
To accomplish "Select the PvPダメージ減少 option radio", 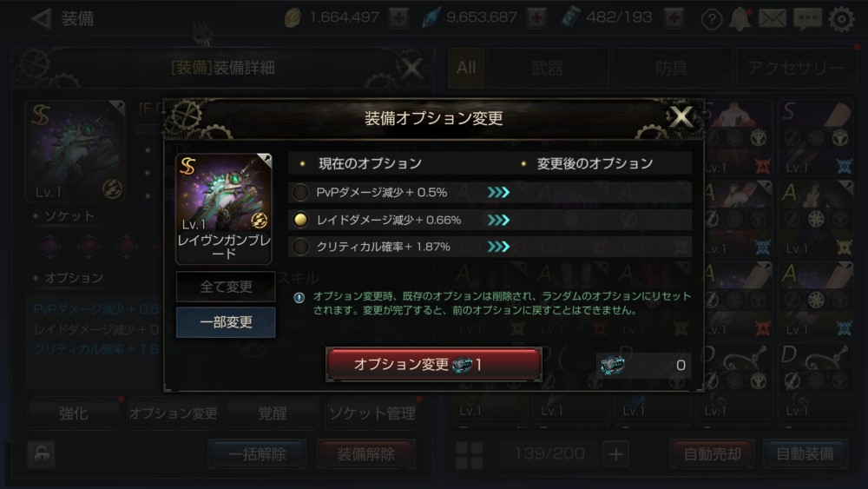I will [300, 192].
